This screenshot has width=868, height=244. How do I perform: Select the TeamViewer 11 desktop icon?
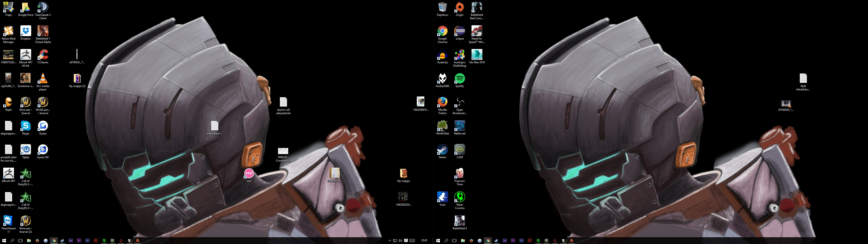(8, 224)
